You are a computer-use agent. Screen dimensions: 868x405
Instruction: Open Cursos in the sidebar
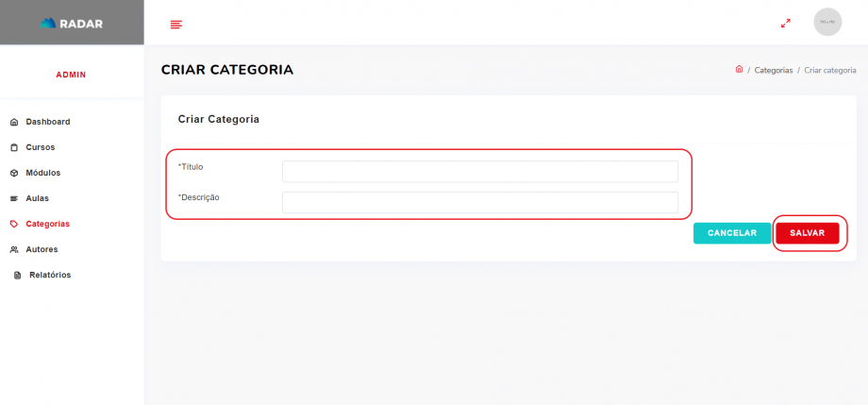point(41,147)
